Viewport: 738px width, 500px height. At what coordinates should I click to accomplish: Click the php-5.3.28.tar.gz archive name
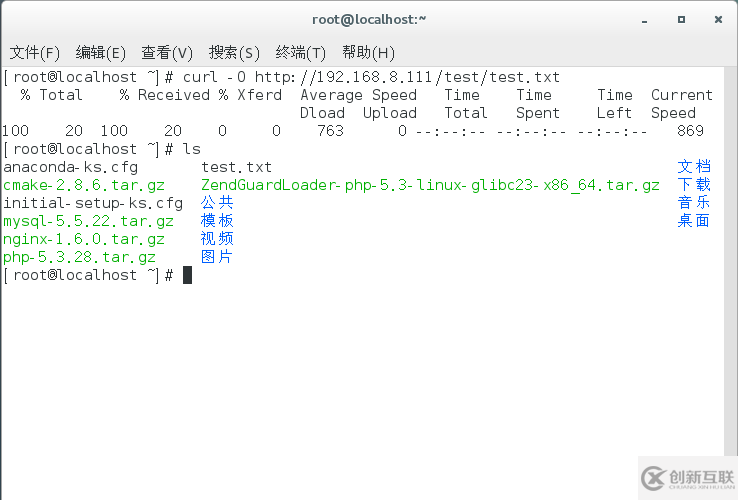pyautogui.click(x=79, y=257)
